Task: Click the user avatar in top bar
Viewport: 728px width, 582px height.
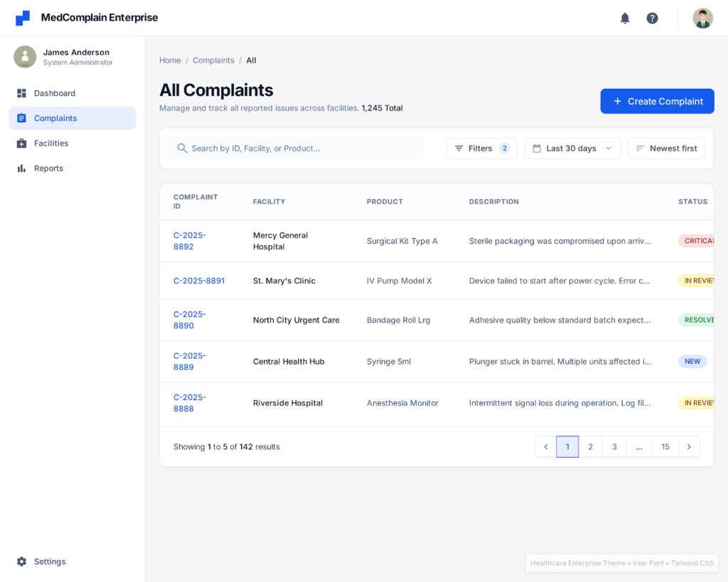Action: coord(702,18)
